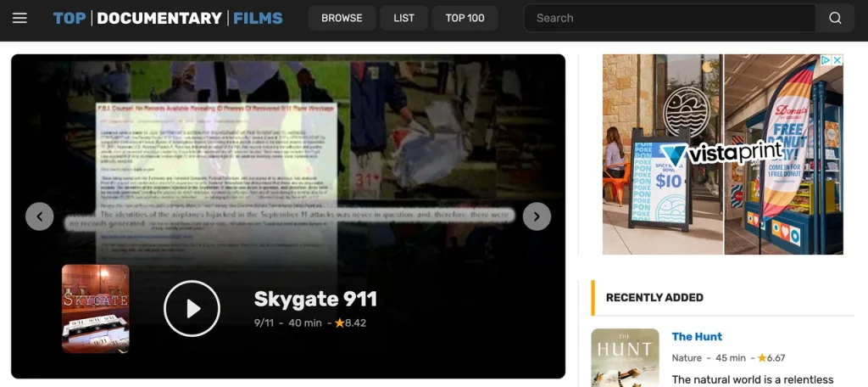Viewport: 868px width, 387px height.
Task: Open The Hunt poster thumbnail
Action: pos(625,357)
